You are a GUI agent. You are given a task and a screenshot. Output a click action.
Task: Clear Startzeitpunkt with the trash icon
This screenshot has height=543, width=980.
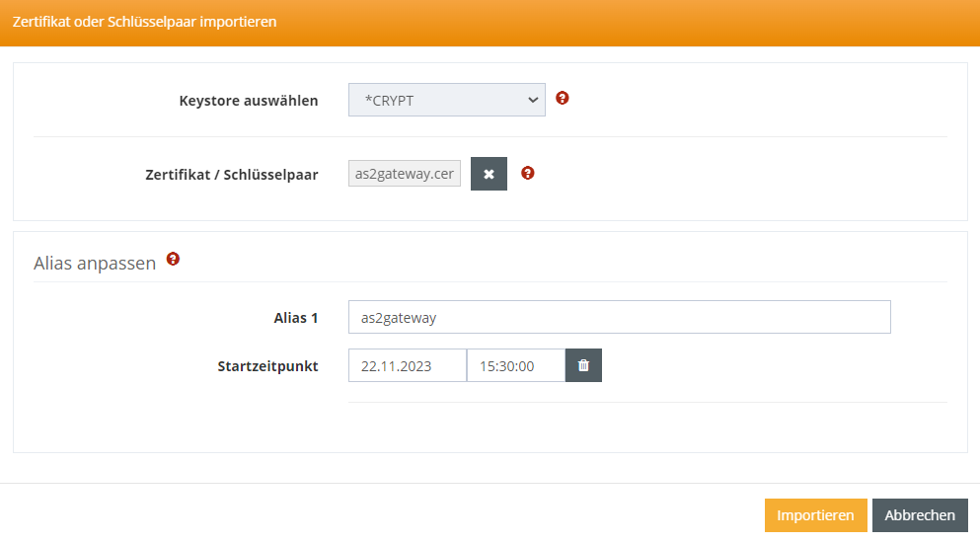pyautogui.click(x=583, y=365)
